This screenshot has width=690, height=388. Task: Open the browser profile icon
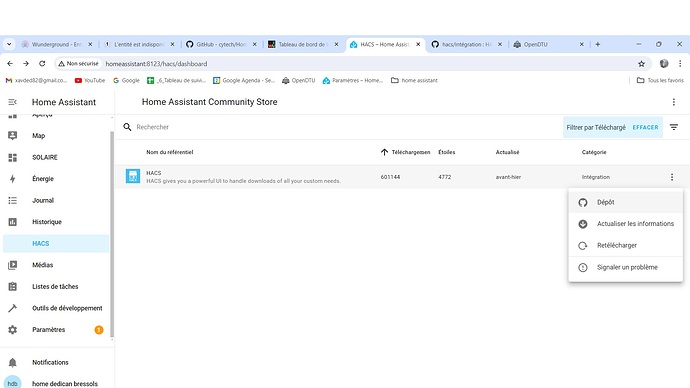tap(664, 64)
